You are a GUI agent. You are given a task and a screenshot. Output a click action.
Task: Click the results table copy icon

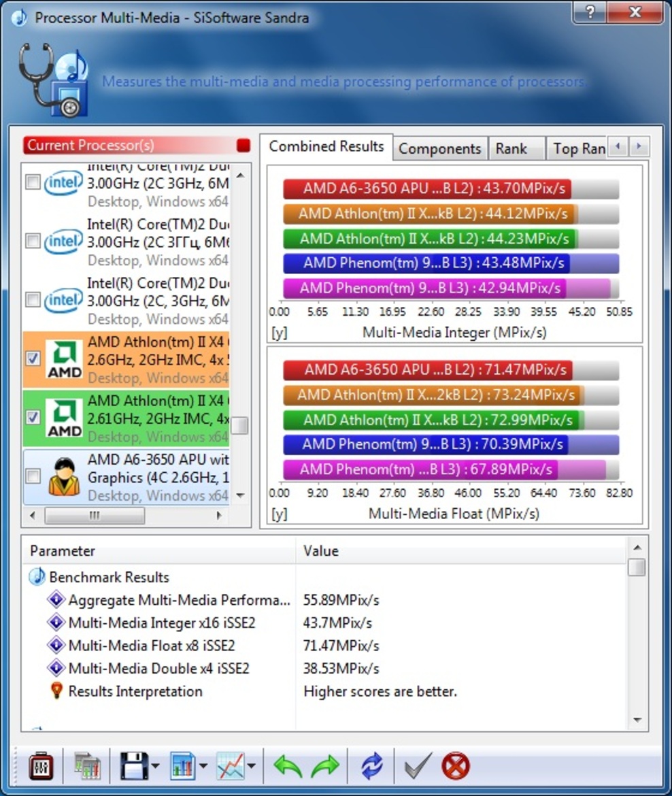coord(87,767)
